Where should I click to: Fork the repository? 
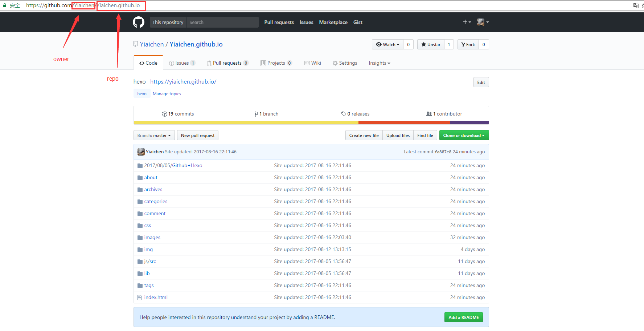click(x=468, y=44)
